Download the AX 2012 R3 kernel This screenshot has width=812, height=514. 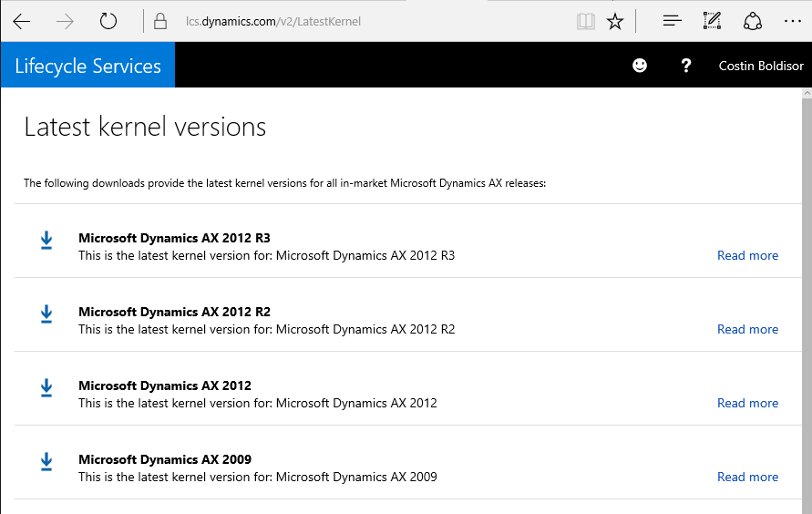(46, 240)
